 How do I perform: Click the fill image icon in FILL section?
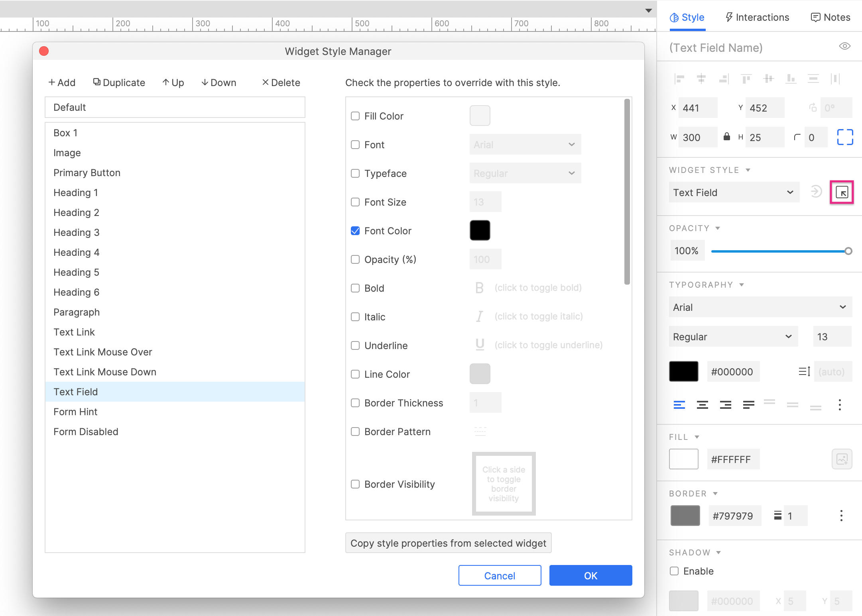(x=842, y=459)
